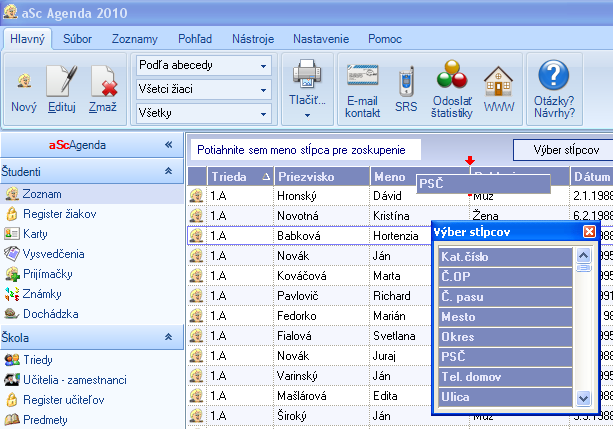Collapse the Škola section
This screenshot has height=429, width=613.
[168, 337]
